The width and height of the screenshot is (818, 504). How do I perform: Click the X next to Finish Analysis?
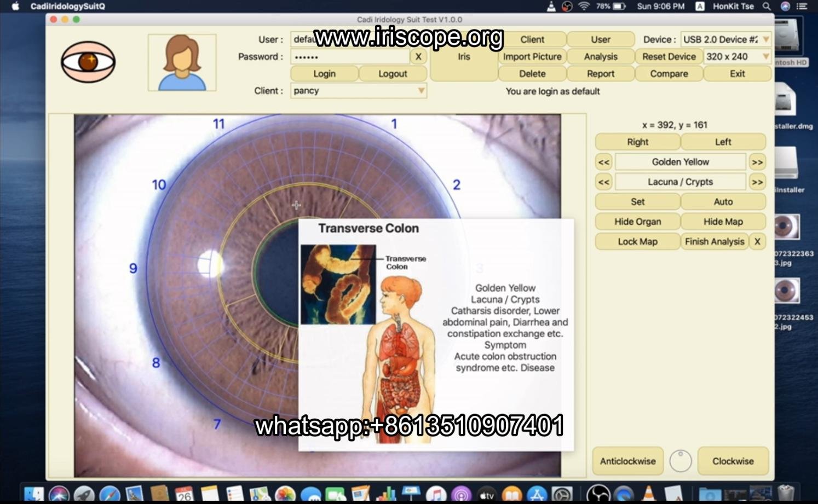(757, 241)
